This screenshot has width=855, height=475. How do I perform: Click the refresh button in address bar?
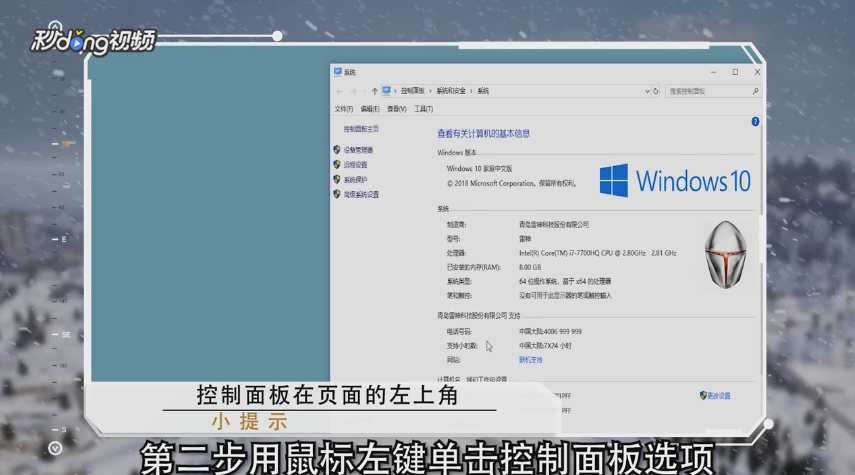(655, 91)
